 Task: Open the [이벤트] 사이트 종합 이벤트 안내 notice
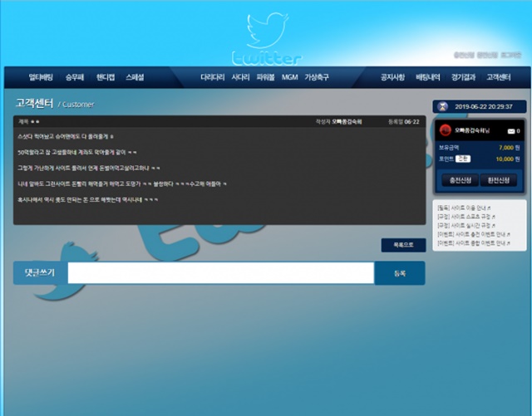click(474, 243)
